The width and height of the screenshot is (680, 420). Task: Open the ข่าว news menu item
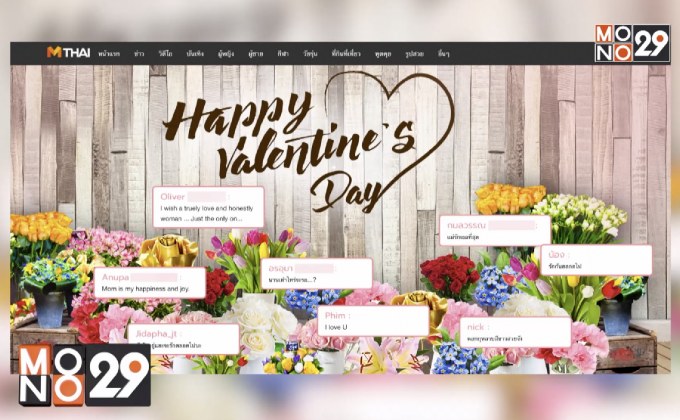(139, 54)
